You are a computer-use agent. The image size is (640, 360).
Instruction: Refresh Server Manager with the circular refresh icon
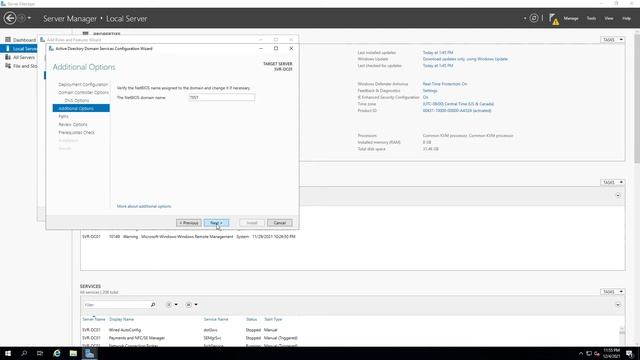pyautogui.click(x=533, y=18)
